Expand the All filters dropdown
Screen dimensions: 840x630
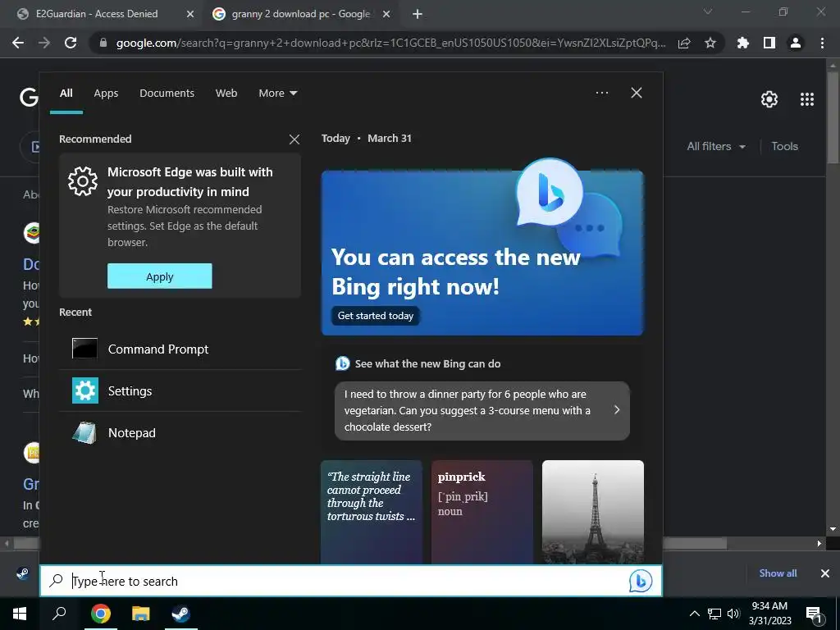click(716, 146)
